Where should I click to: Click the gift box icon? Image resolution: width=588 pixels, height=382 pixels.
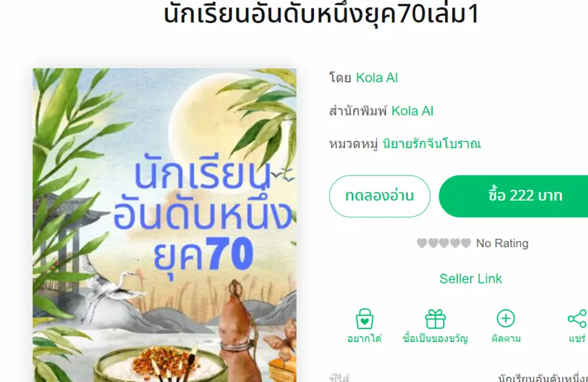tap(435, 319)
